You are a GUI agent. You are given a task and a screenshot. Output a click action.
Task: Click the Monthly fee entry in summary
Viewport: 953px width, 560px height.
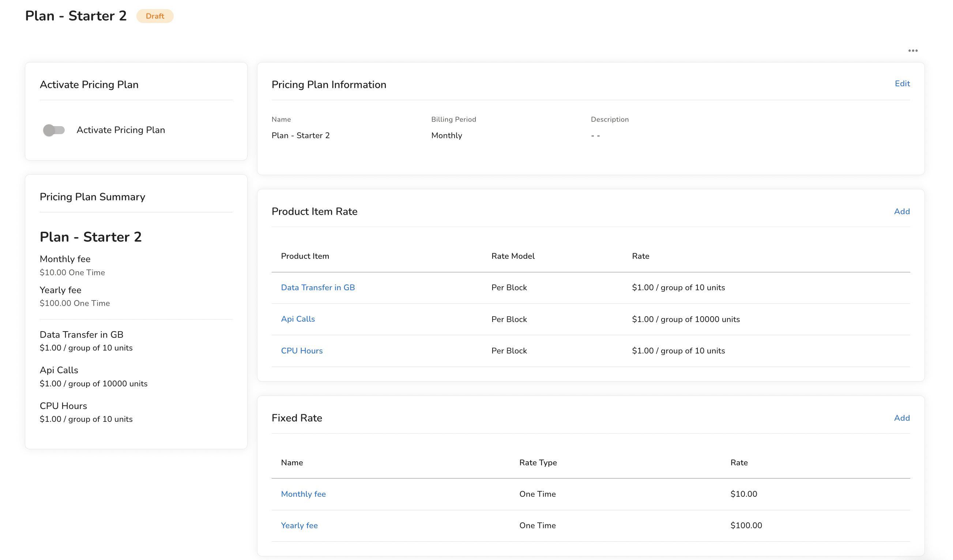click(65, 259)
